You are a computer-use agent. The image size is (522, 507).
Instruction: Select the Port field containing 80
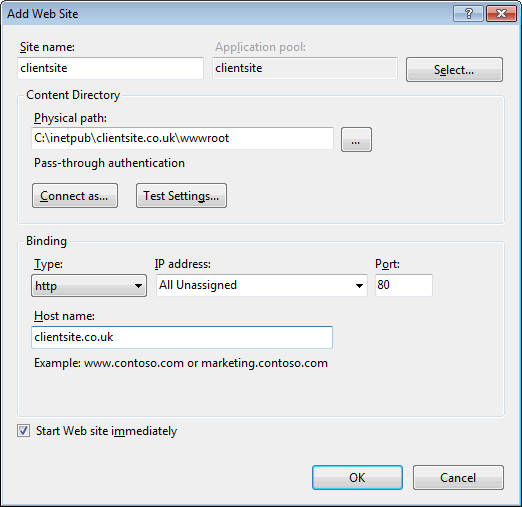point(404,285)
